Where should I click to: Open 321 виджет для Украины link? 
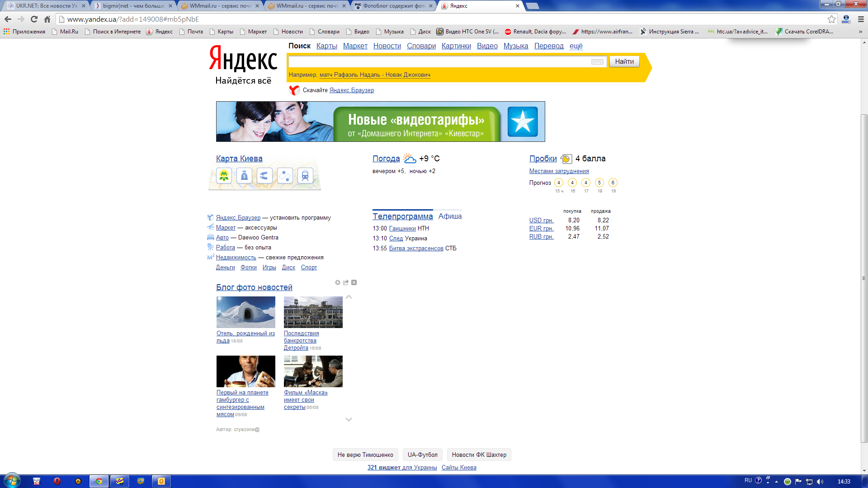[x=402, y=468]
